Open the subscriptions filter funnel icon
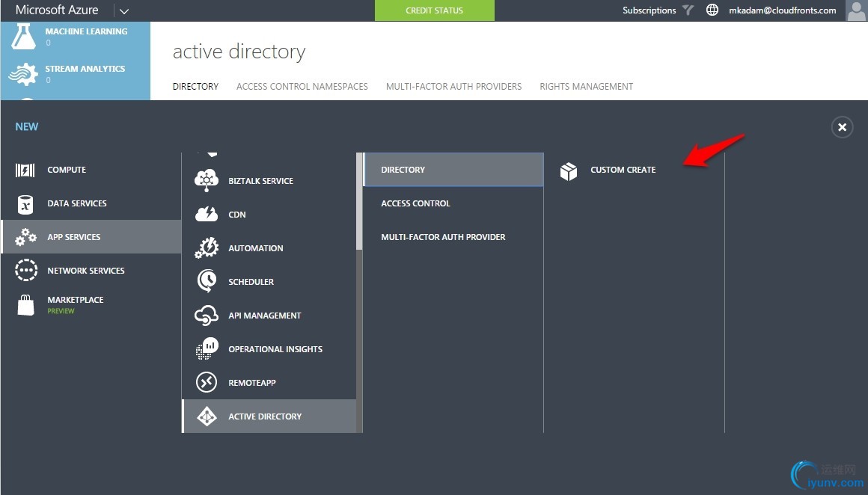 [x=688, y=10]
